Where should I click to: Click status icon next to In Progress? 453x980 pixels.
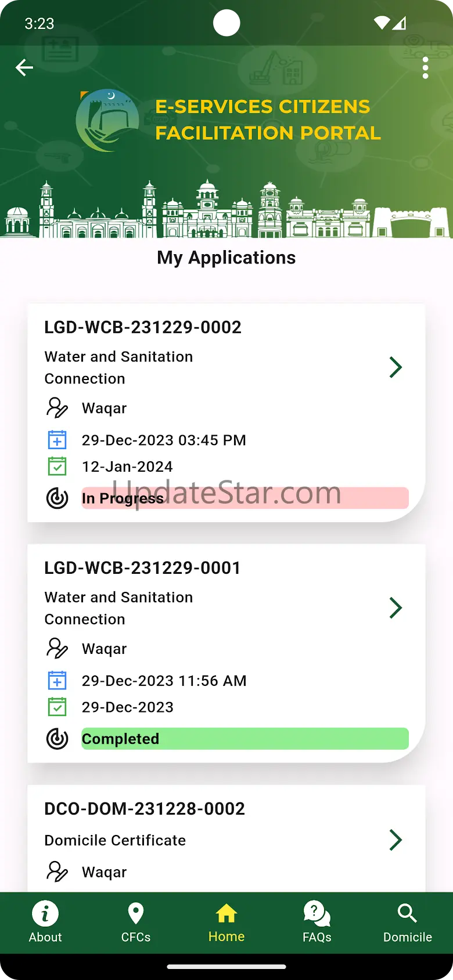click(57, 498)
